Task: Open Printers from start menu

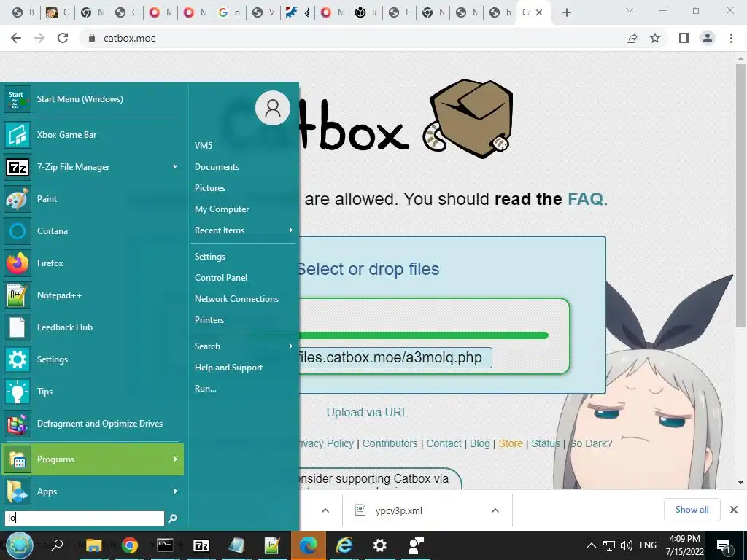Action: pos(209,320)
